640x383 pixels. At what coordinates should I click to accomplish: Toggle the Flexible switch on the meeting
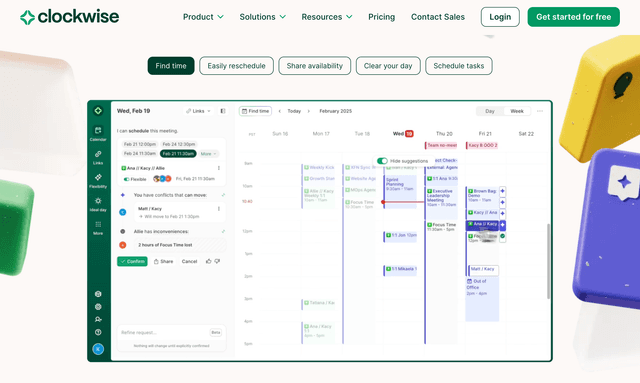point(127,179)
